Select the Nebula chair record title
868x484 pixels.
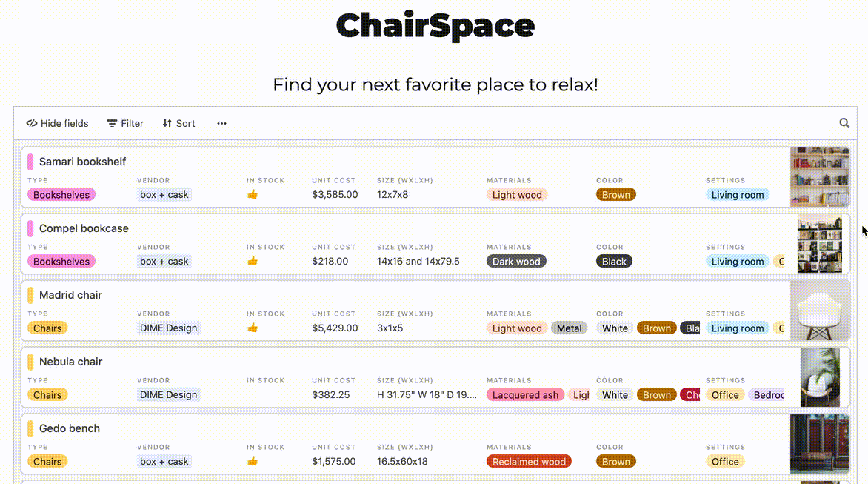[x=70, y=362]
